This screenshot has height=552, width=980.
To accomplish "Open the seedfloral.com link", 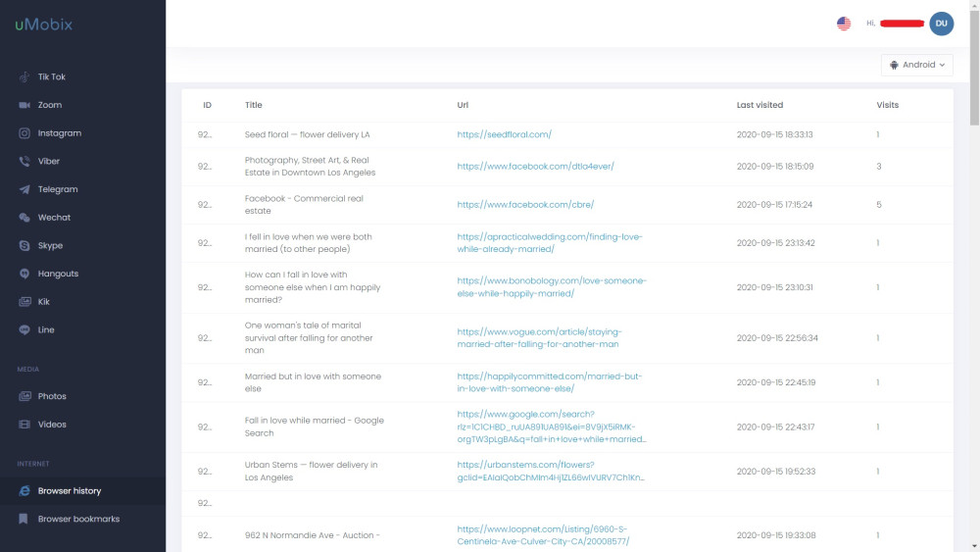I will click(x=504, y=134).
